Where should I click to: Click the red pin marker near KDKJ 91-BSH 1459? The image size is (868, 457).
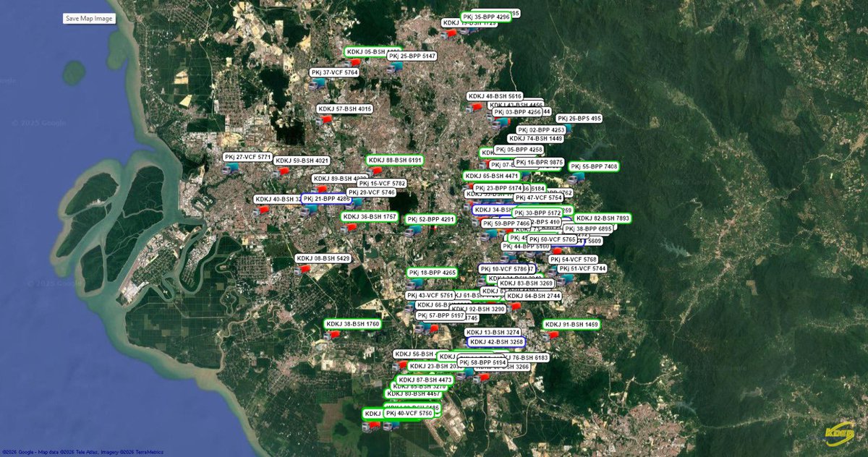(x=551, y=335)
